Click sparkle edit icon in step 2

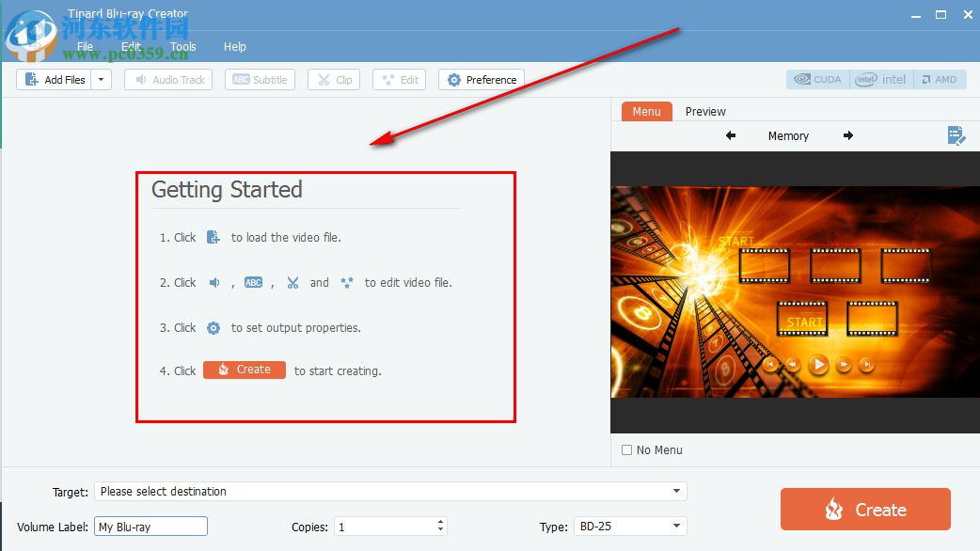coord(347,282)
